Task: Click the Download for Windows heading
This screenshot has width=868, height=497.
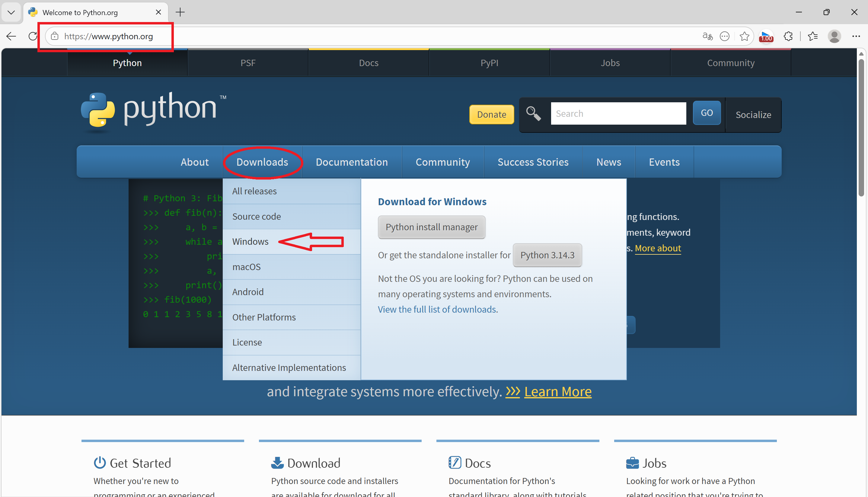Action: click(x=432, y=202)
